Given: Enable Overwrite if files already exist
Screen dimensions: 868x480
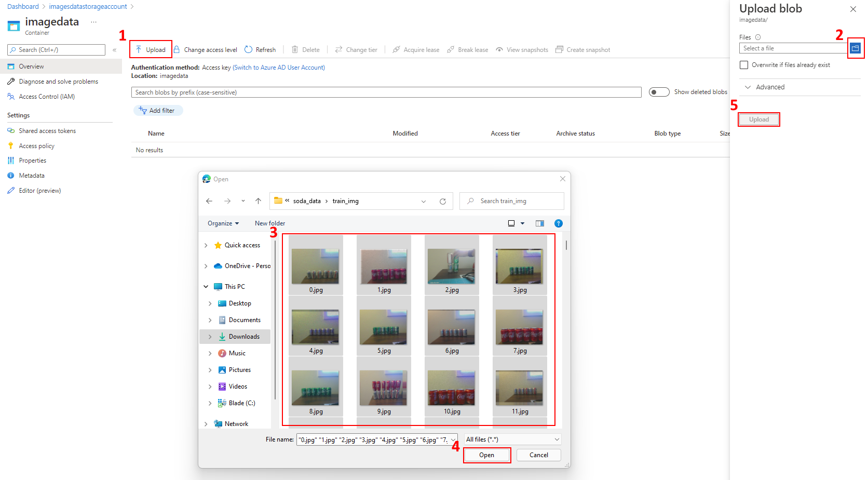Looking at the screenshot, I should tap(744, 65).
